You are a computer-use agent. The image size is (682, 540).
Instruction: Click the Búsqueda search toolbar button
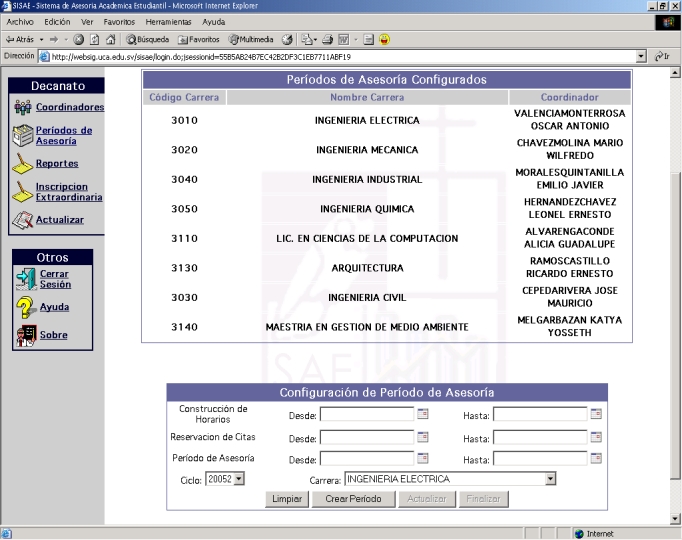point(147,40)
